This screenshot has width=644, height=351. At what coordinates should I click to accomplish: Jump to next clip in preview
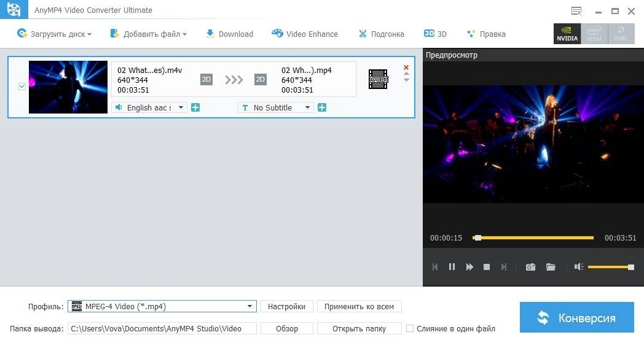pyautogui.click(x=504, y=267)
